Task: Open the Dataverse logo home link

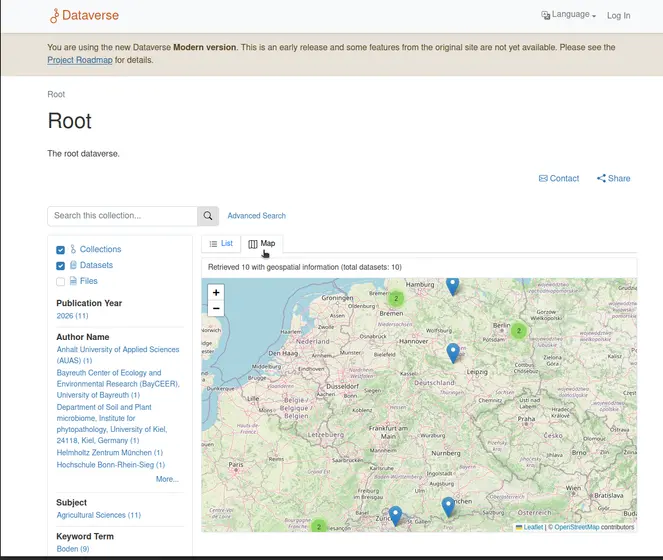Action: coord(84,16)
